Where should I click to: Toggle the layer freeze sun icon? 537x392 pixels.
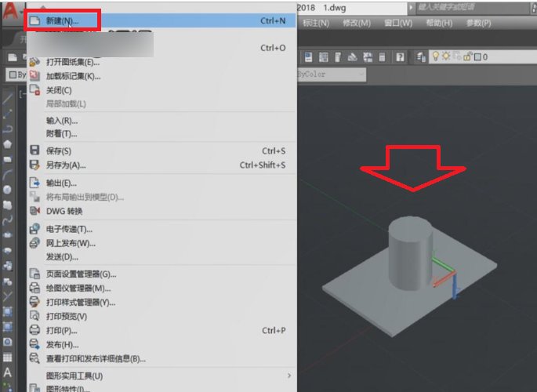[447, 57]
